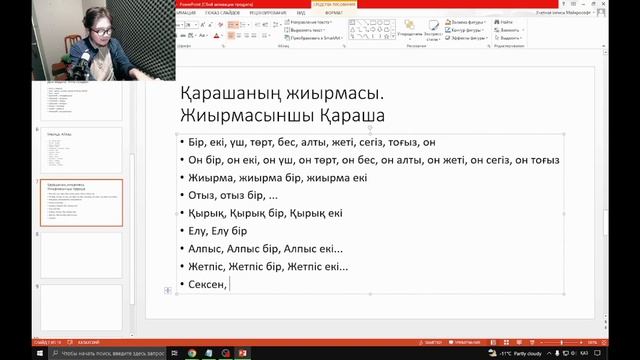640x360 pixels.
Task: Open the line spacing dropdown
Action: pos(277,25)
